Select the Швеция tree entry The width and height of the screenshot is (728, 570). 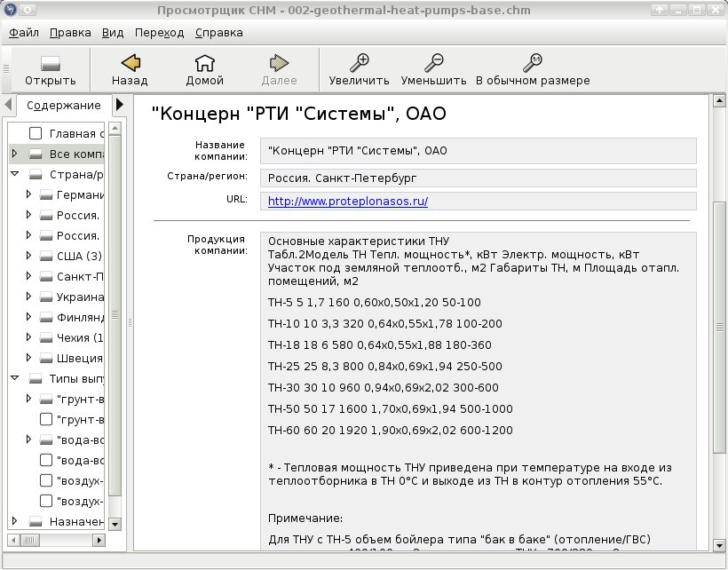click(x=80, y=359)
